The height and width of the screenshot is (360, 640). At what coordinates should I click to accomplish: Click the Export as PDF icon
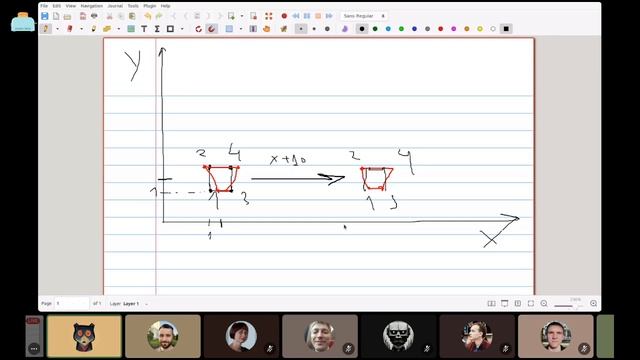click(83, 16)
